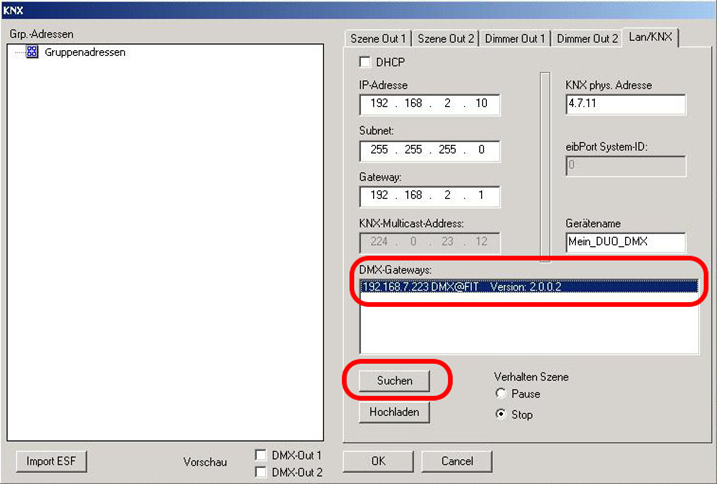Toggle the DMX-Out 2 preview checkbox
717x484 pixels.
(261, 472)
